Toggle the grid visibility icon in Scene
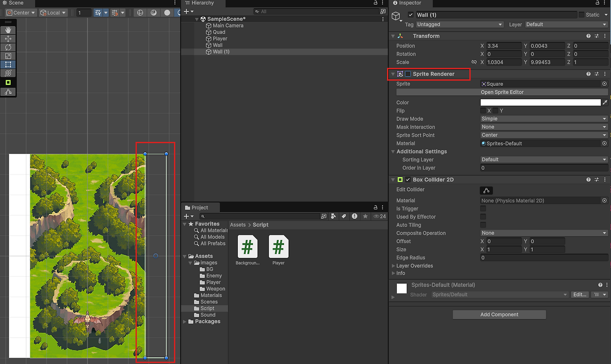The height and width of the screenshot is (364, 611). 98,13
